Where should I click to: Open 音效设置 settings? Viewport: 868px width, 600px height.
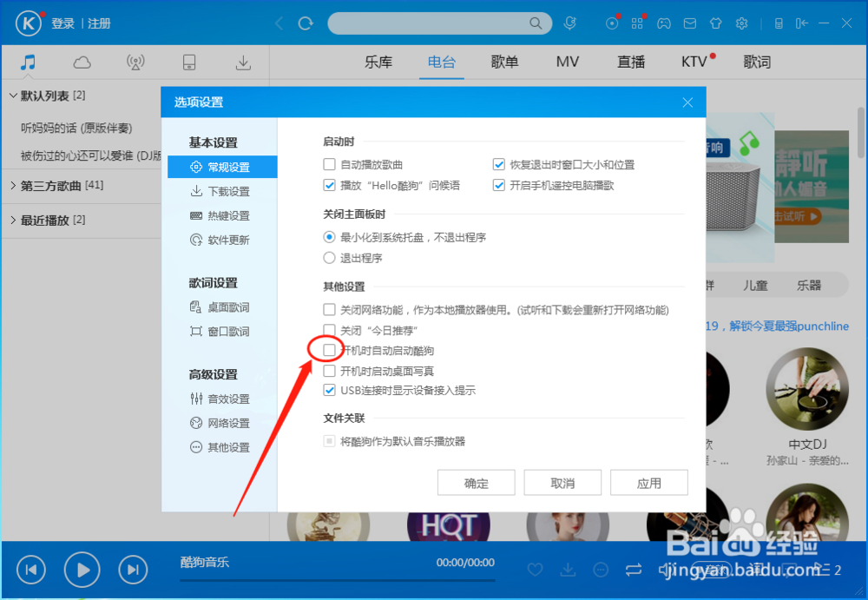[222, 399]
